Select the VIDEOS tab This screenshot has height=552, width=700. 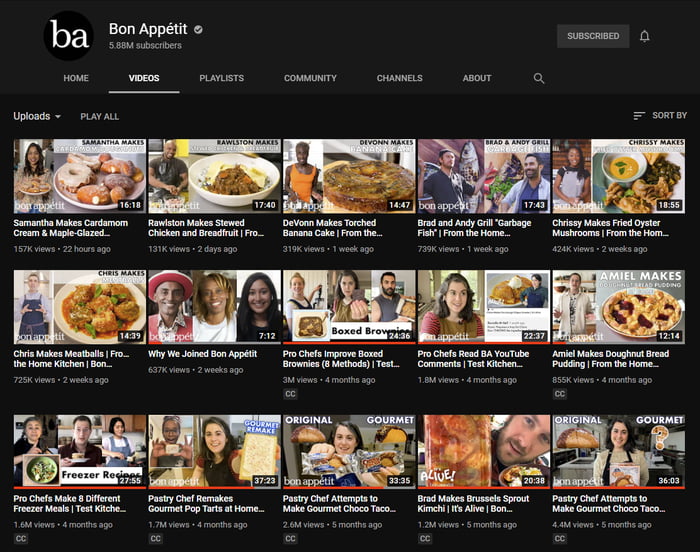point(144,78)
